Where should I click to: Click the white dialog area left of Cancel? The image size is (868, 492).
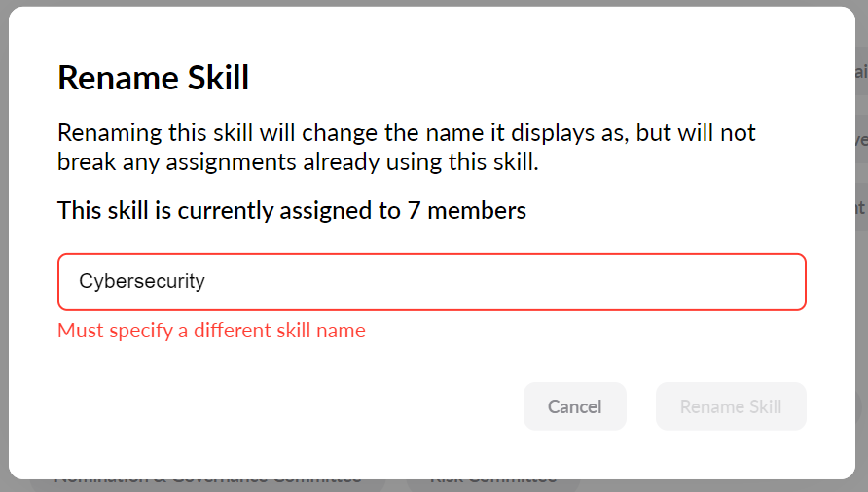click(292, 406)
